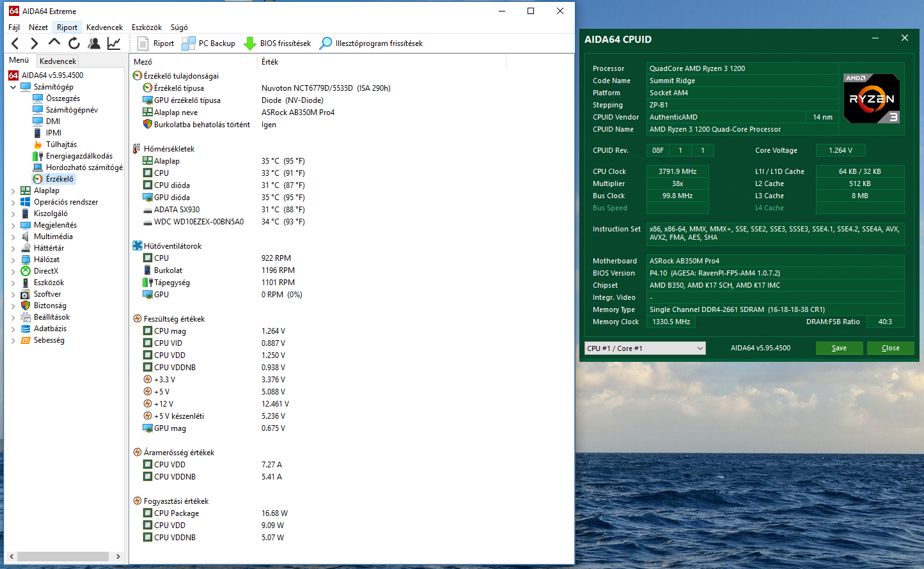Expand the Kiszolgáló tree node
Screen dimensions: 924x569
pos(13,214)
